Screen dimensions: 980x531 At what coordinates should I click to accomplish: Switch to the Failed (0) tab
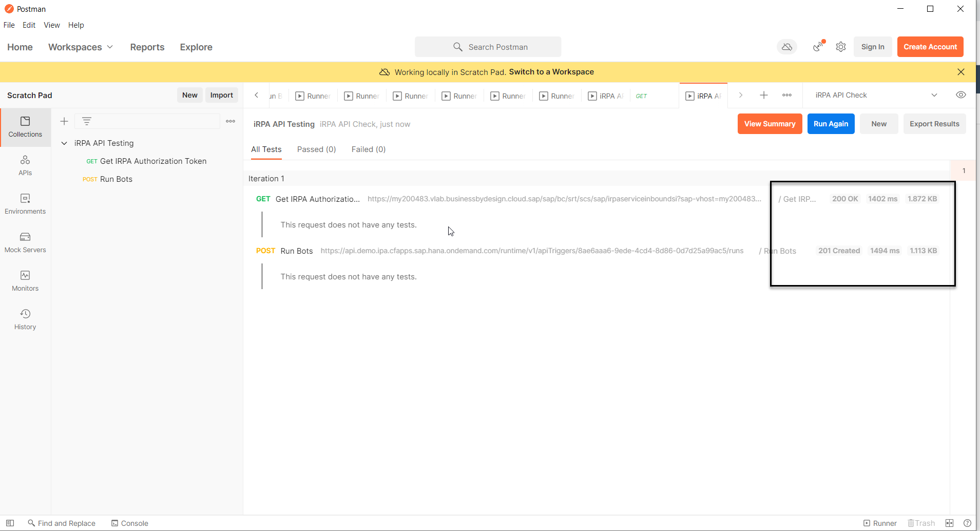pos(369,149)
